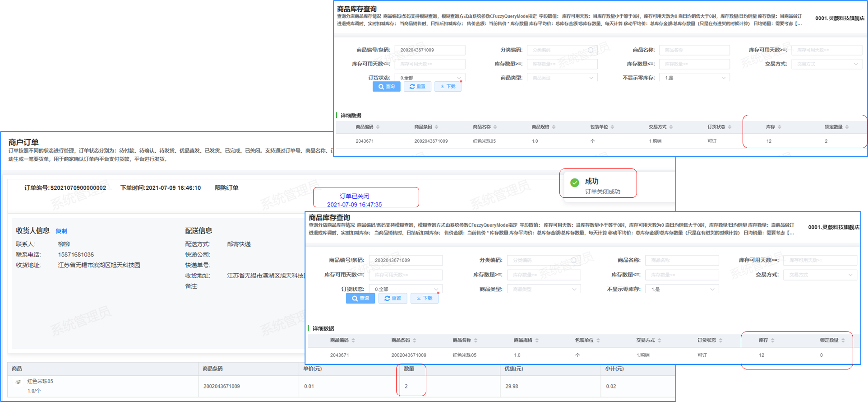
Task: Focus 库存数量<= field in upper inventory window
Action: pyautogui.click(x=694, y=64)
